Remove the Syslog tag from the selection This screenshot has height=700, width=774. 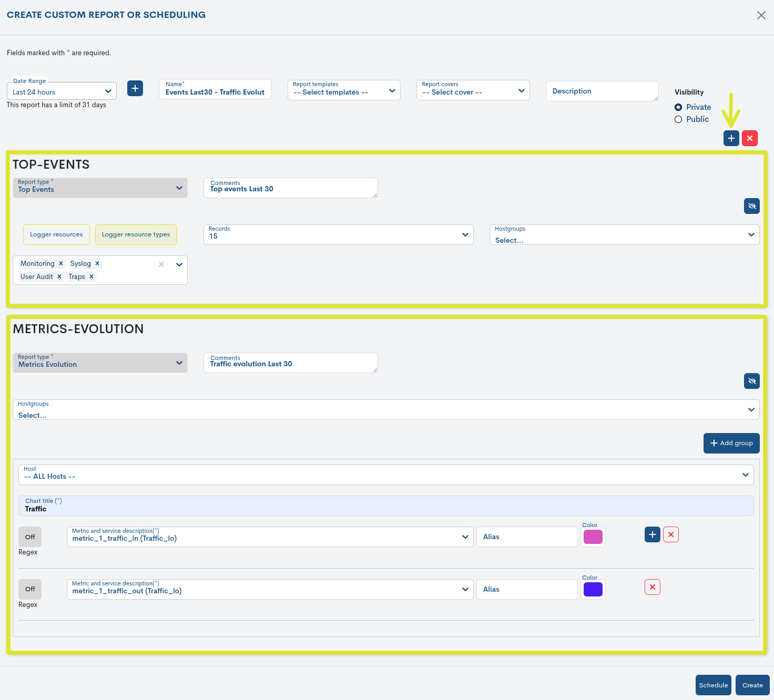pyautogui.click(x=97, y=264)
